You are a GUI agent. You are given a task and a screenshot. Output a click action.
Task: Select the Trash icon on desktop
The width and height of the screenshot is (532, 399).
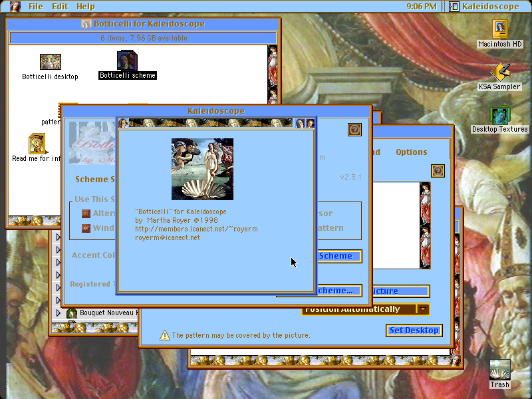tap(500, 370)
